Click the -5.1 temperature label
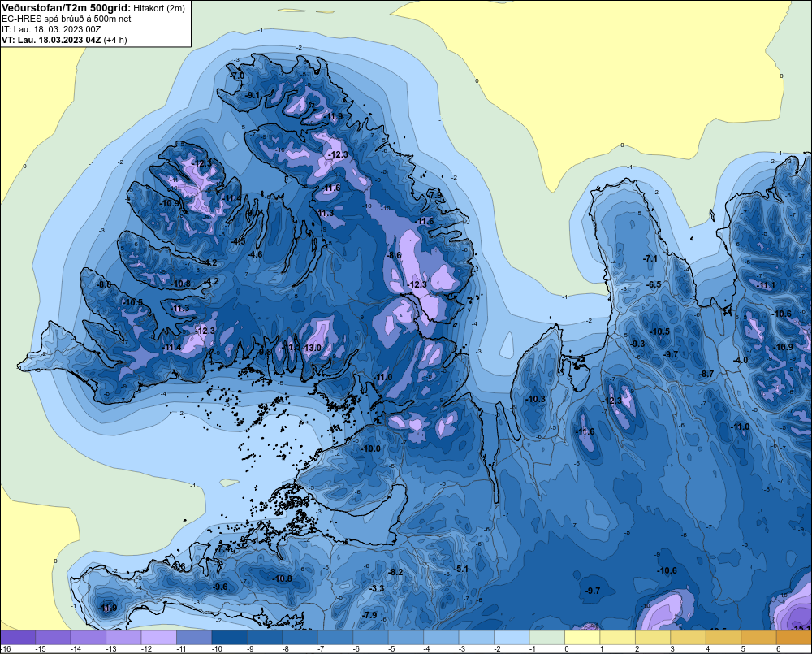The image size is (812, 654). 461,569
